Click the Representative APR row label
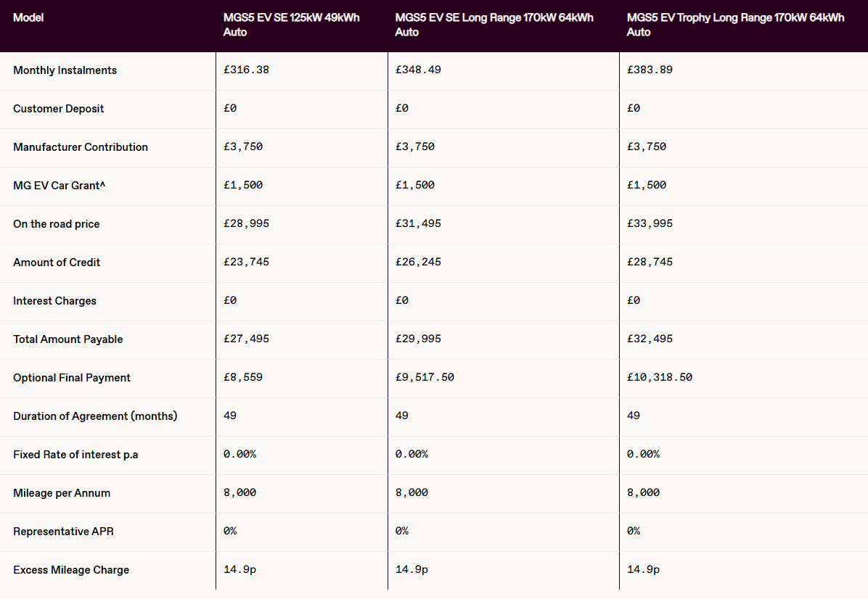Viewport: 868px width, 599px height. pos(63,532)
